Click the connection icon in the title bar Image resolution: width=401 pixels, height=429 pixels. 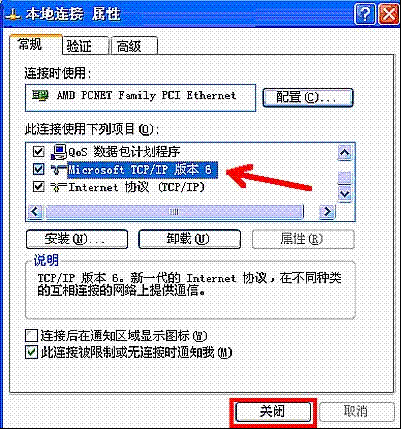(12, 16)
